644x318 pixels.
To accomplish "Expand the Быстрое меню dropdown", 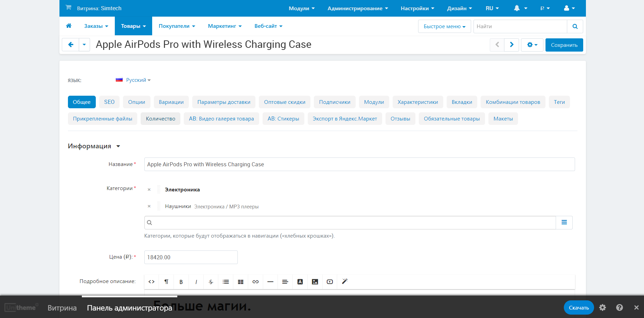I will [x=444, y=26].
